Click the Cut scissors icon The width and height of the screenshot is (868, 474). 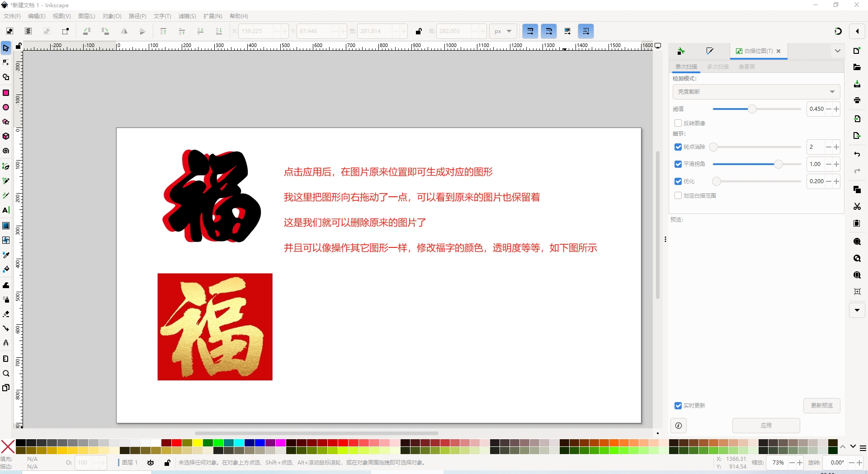tap(857, 207)
